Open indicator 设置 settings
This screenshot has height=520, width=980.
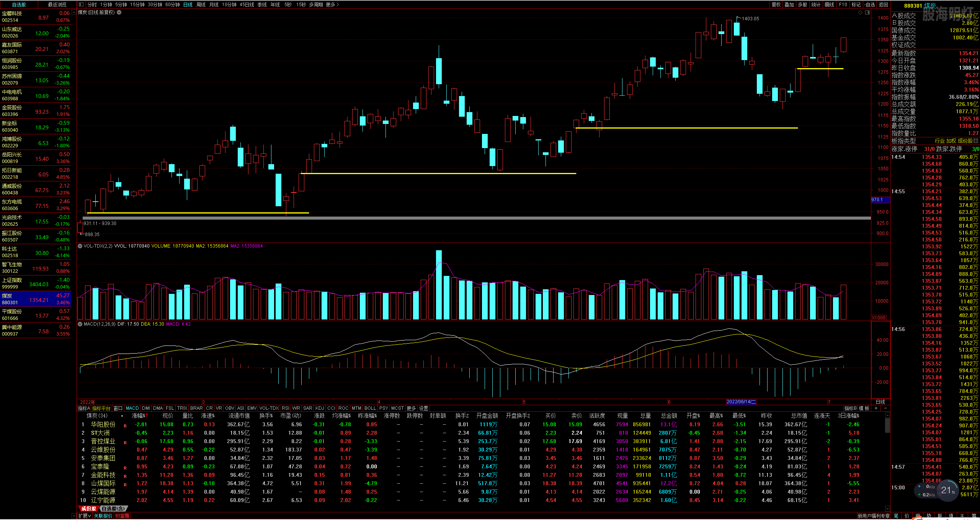(x=423, y=408)
